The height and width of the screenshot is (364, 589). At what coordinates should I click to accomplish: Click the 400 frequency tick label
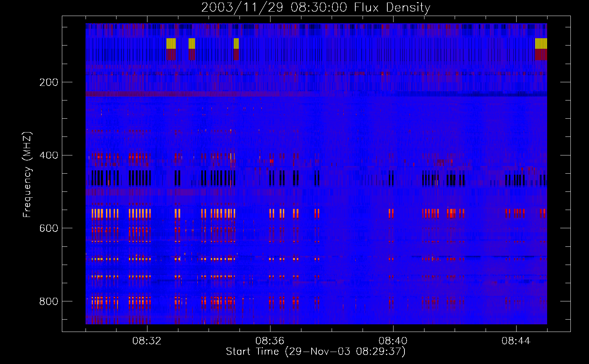click(49, 155)
